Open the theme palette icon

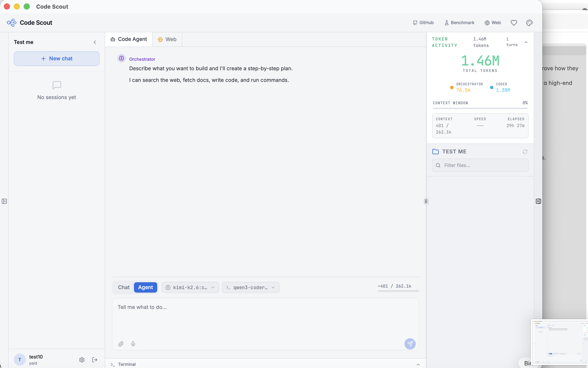tap(529, 23)
